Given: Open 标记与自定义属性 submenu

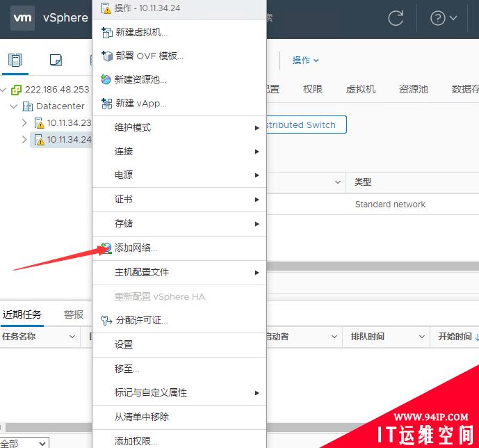Looking at the screenshot, I should [x=179, y=392].
